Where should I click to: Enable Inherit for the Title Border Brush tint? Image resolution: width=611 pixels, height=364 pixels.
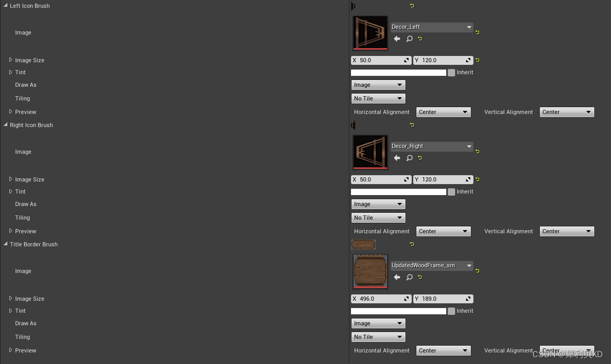[451, 311]
